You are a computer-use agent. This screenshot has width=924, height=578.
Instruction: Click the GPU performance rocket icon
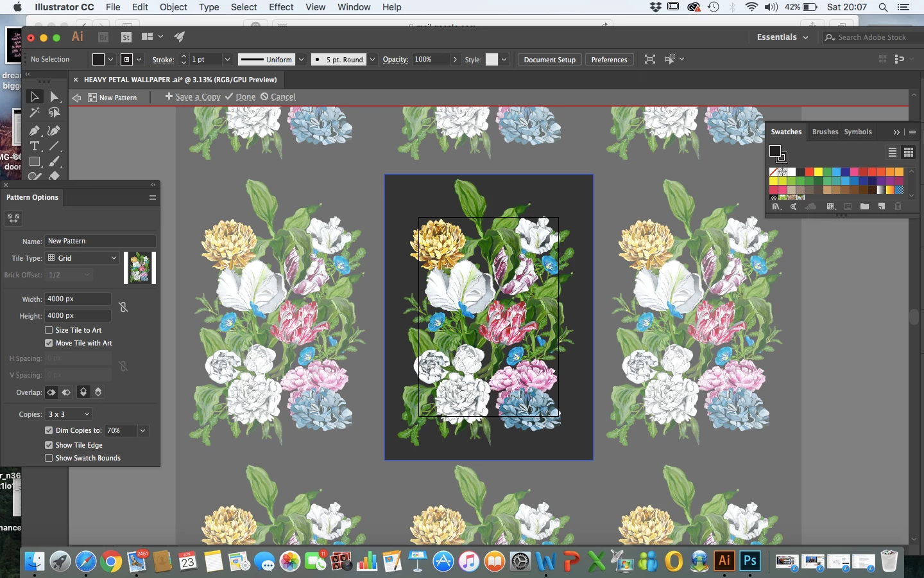tap(180, 37)
